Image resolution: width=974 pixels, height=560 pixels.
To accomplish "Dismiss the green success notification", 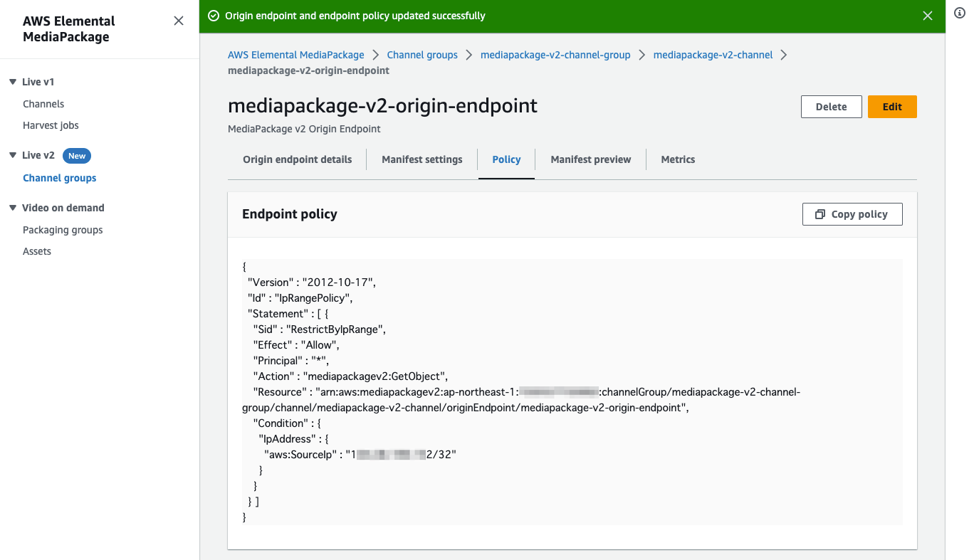I will click(928, 15).
